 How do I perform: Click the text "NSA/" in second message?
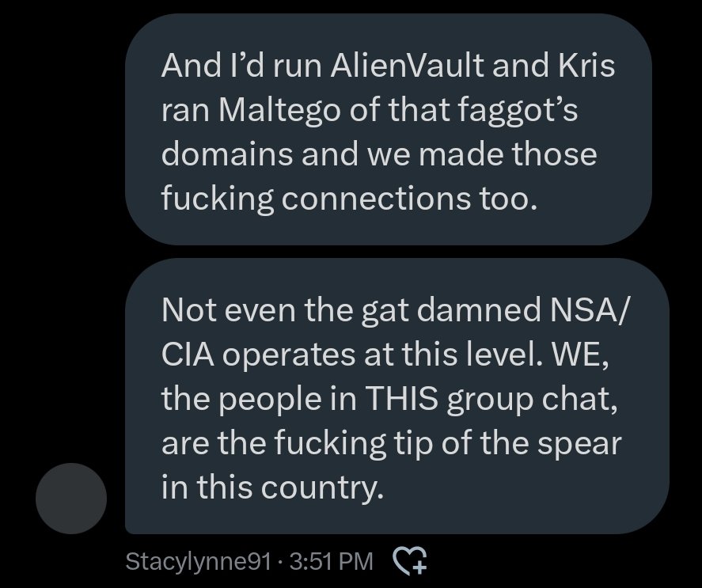tap(582, 309)
